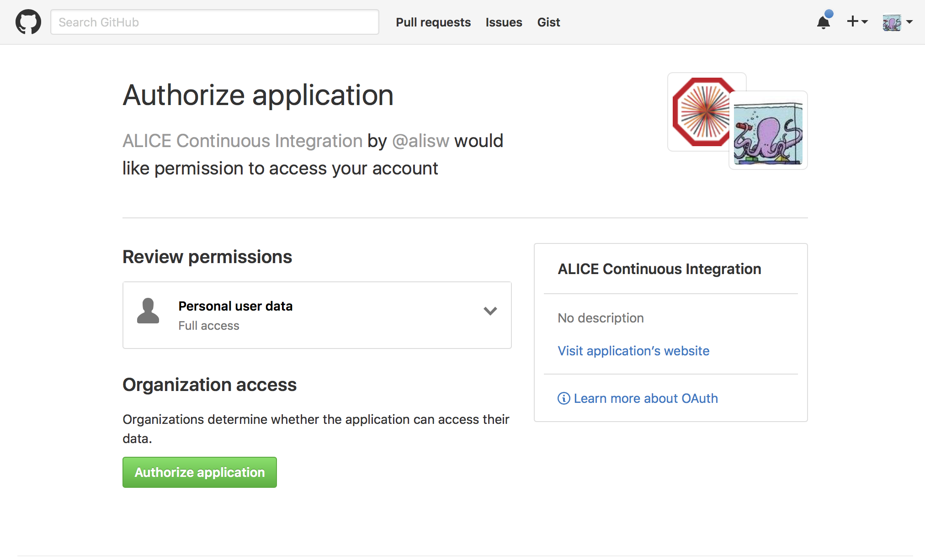This screenshot has width=925, height=560.
Task: Open Pull requests in top navigation
Action: click(433, 22)
